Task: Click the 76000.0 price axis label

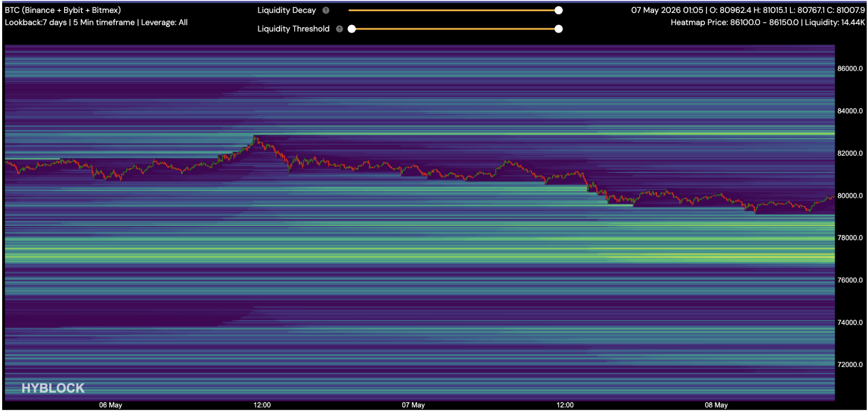Action: (x=850, y=281)
